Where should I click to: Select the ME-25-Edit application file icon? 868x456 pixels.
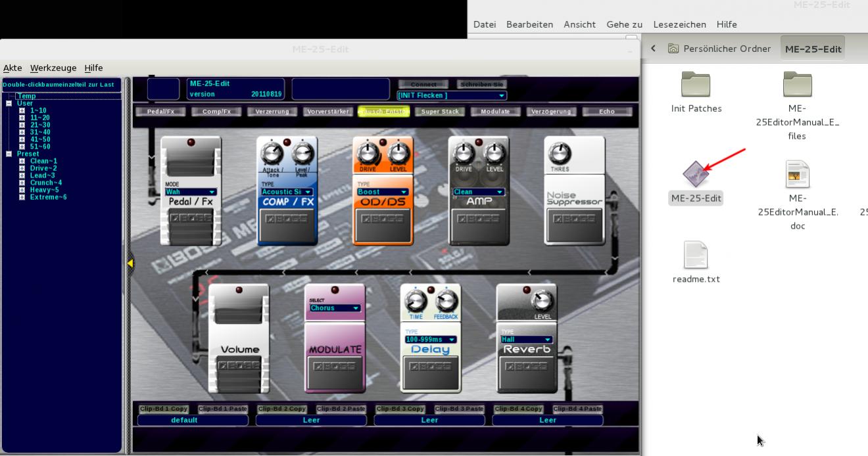(x=696, y=174)
